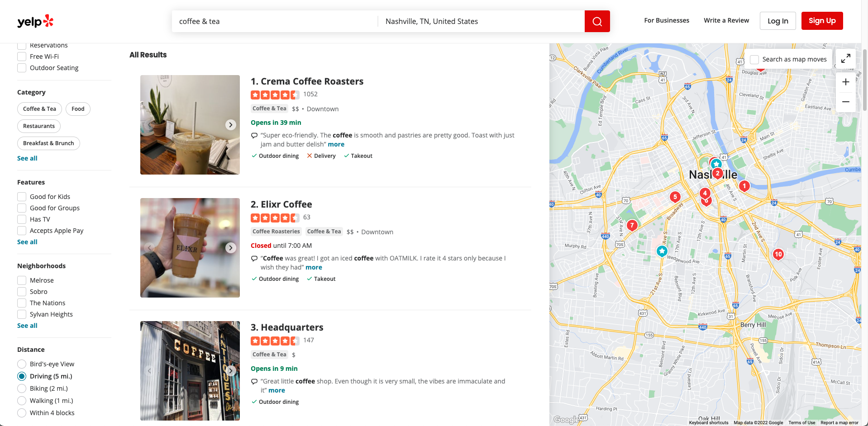The image size is (868, 426).
Task: Click the coffee & tea search field
Action: (x=274, y=21)
